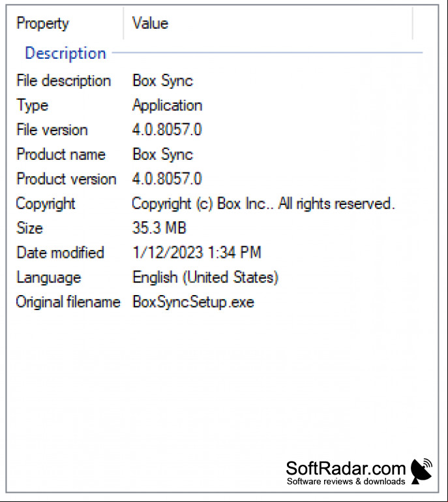This screenshot has width=448, height=502.
Task: Select the Language property label
Action: 49,277
